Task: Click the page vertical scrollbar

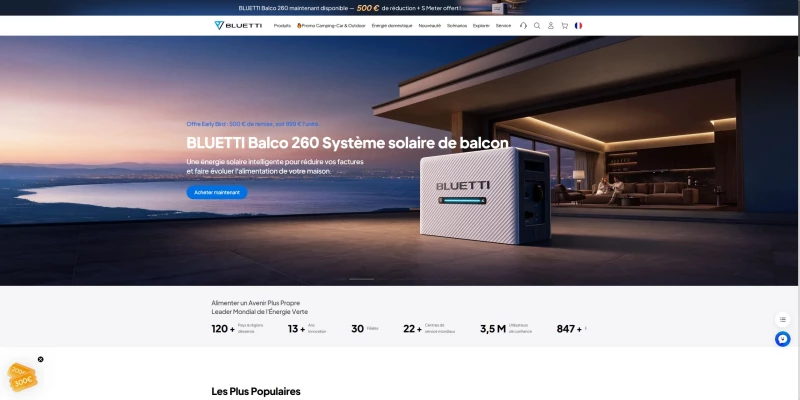Action: tap(798, 200)
